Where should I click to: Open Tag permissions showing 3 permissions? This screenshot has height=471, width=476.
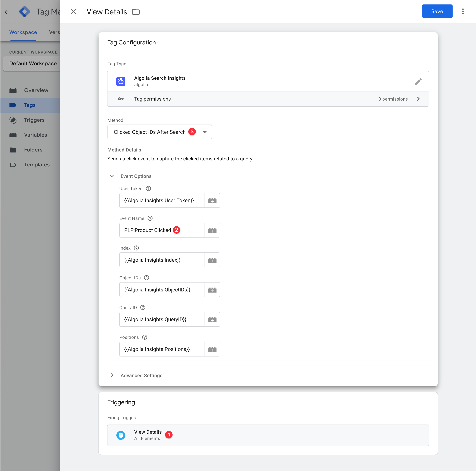point(268,99)
